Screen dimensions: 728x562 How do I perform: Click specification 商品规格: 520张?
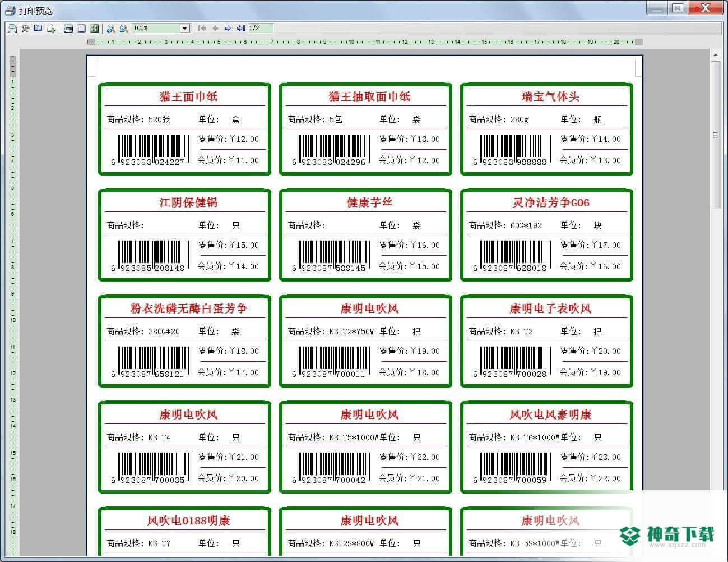click(138, 119)
